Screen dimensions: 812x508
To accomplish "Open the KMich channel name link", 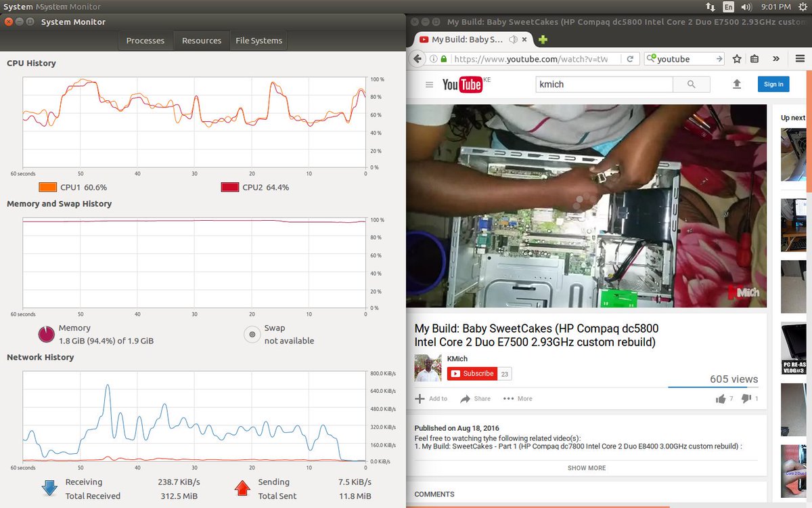I will 457,359.
